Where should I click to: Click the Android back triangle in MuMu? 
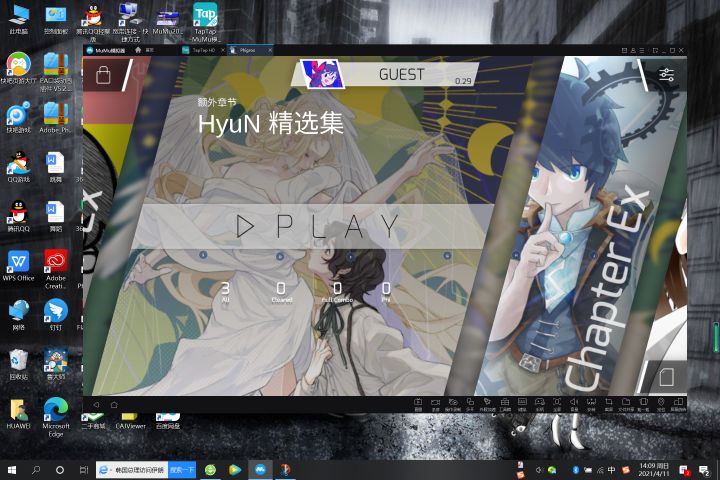point(96,405)
